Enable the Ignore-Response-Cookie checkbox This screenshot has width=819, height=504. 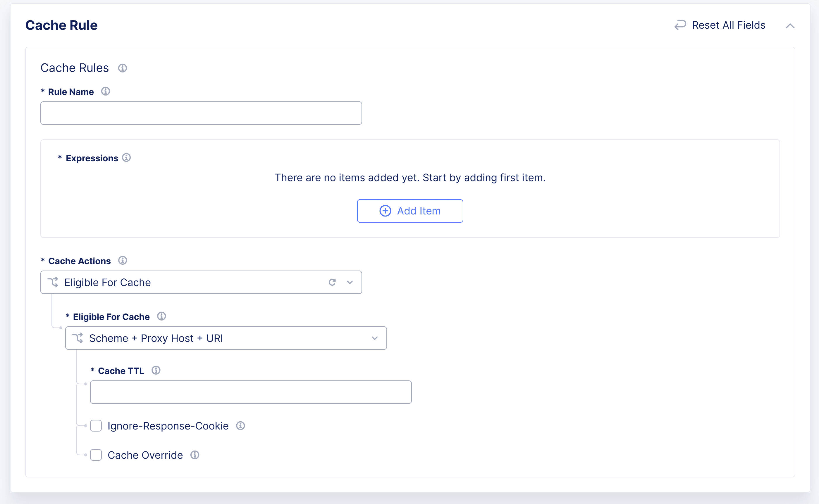[96, 426]
